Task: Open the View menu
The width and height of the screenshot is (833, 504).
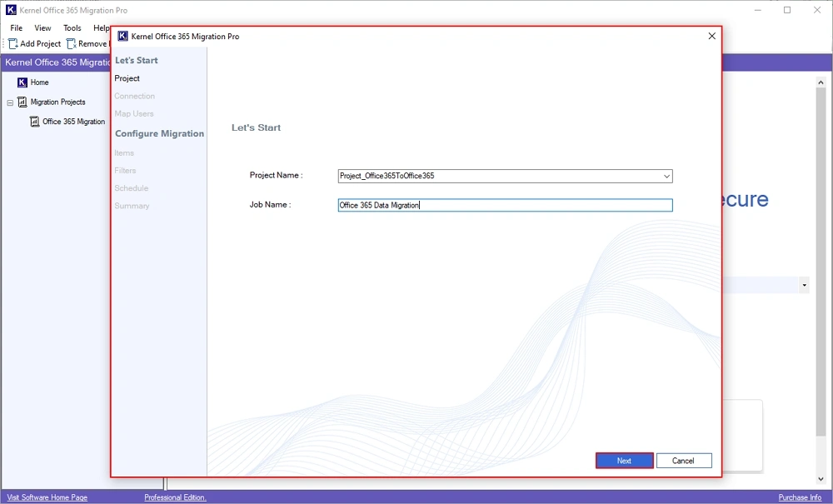Action: (x=42, y=27)
